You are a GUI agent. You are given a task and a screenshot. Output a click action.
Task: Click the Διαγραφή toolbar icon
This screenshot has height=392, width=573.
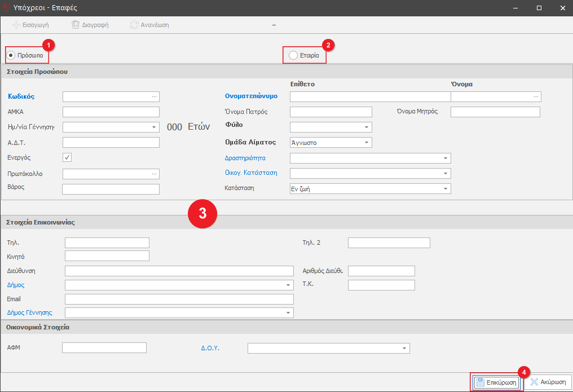(x=76, y=25)
